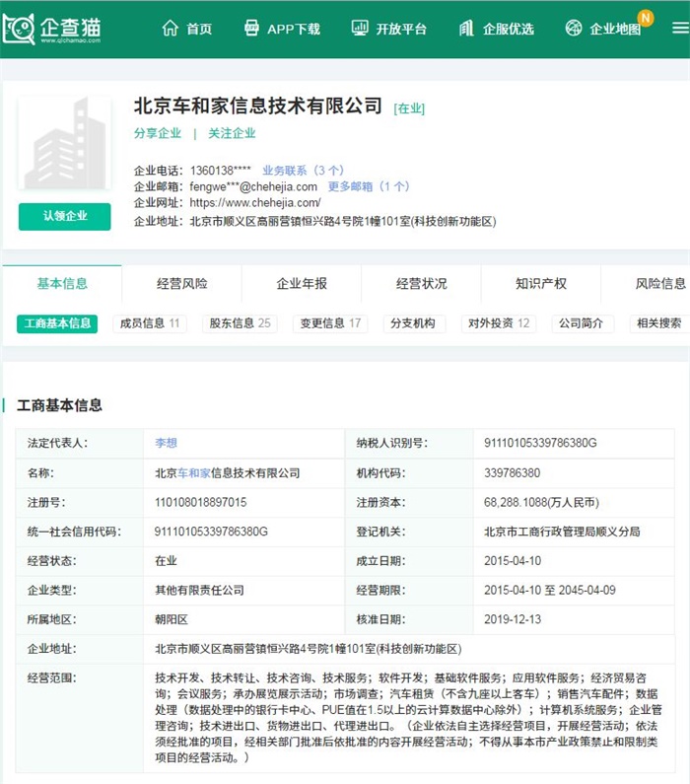690x784 pixels.
Task: Click 车和家 highlighted link in name row
Action: click(x=194, y=473)
